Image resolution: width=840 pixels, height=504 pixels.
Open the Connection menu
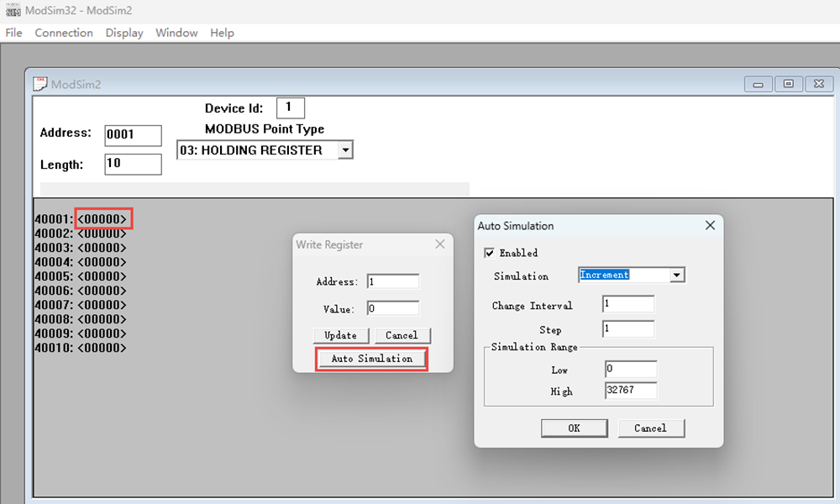click(x=64, y=34)
